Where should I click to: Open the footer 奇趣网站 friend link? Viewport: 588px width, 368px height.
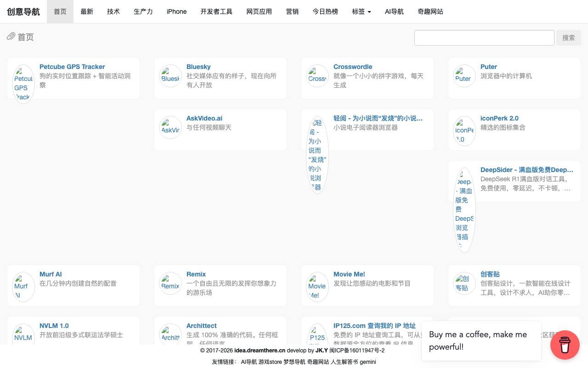(x=318, y=362)
